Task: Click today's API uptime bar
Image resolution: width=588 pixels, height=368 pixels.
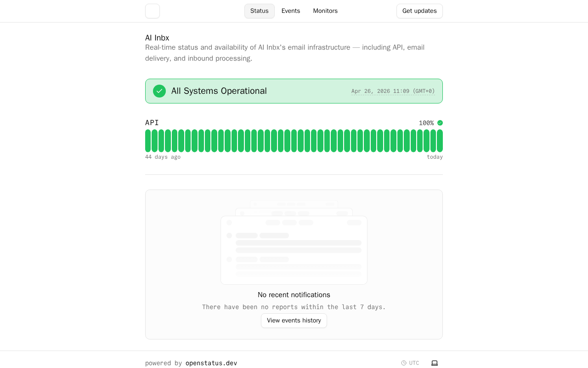Action: (440, 141)
